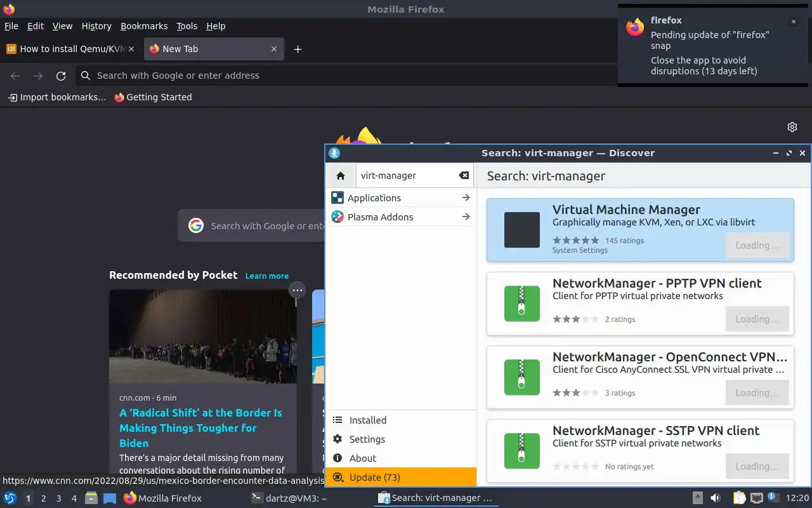Select NetworkManager - PPTP VPN client title
The height and width of the screenshot is (508, 812).
coord(657,284)
